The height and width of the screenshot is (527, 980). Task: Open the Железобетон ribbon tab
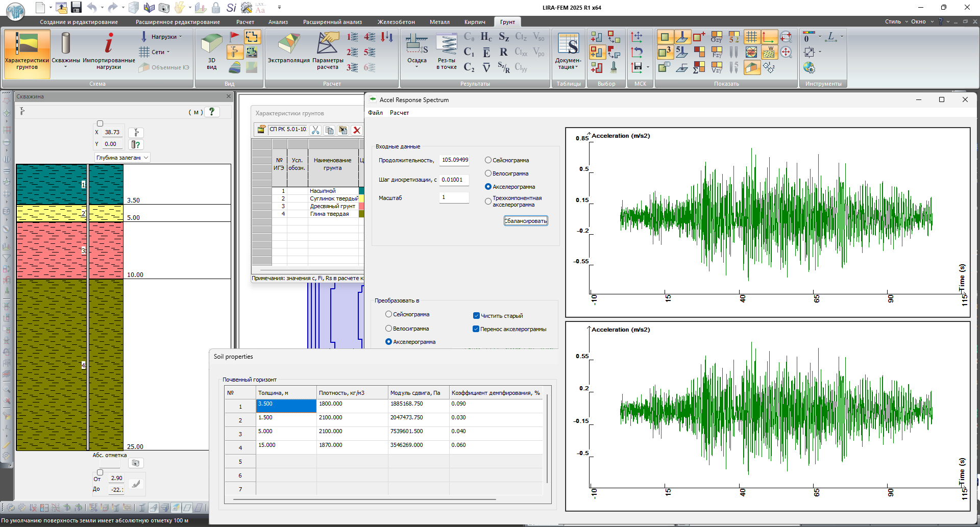click(x=396, y=22)
